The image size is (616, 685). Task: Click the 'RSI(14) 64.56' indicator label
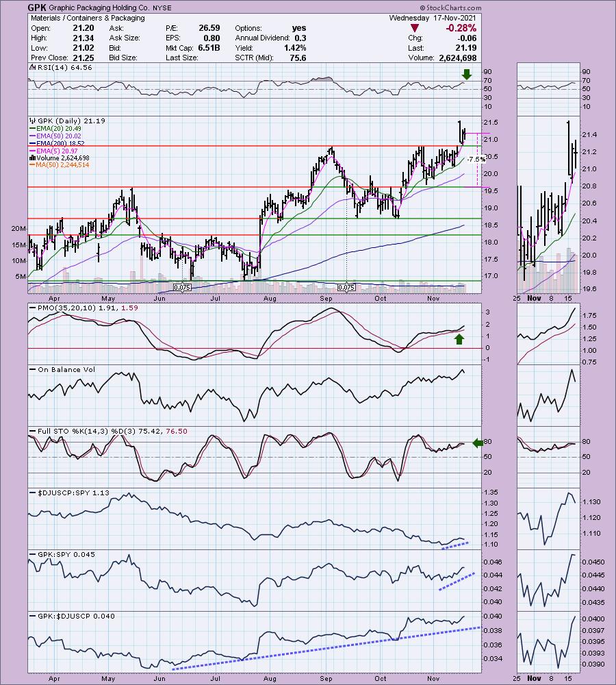64,68
